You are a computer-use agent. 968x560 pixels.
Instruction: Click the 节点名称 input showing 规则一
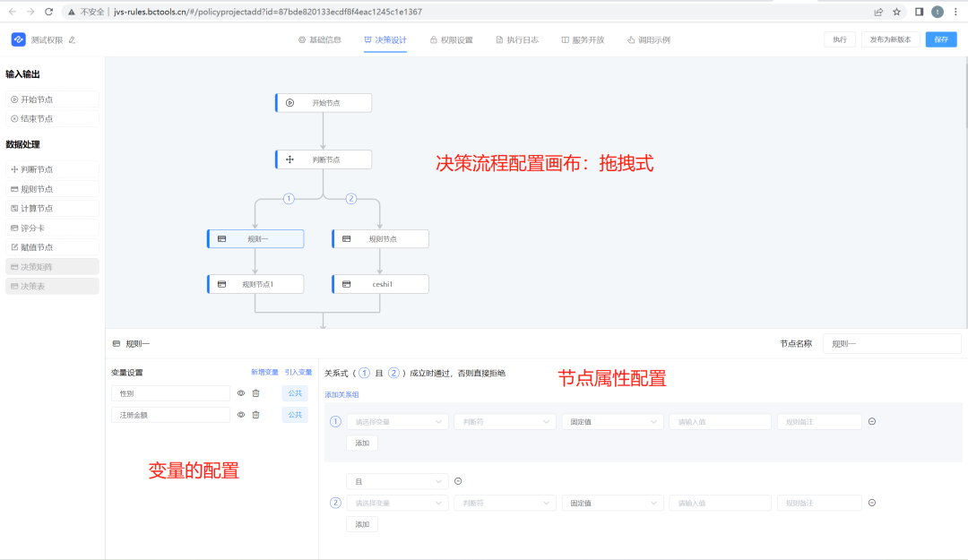892,343
